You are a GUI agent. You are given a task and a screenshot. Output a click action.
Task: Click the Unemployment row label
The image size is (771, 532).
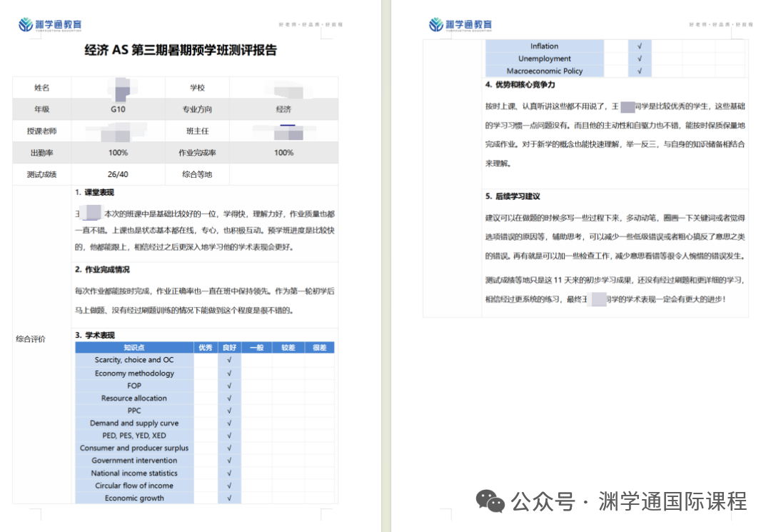point(545,59)
